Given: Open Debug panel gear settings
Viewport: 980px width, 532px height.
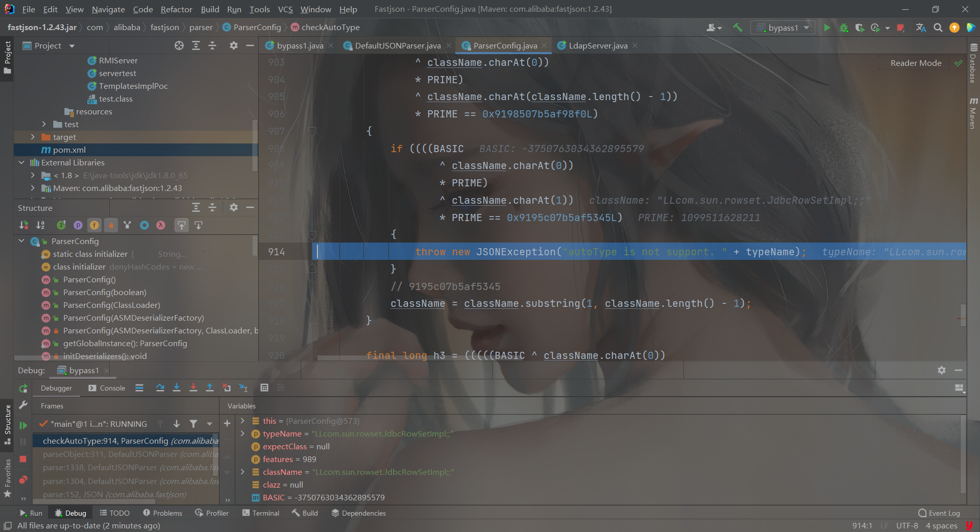Looking at the screenshot, I should click(x=942, y=370).
